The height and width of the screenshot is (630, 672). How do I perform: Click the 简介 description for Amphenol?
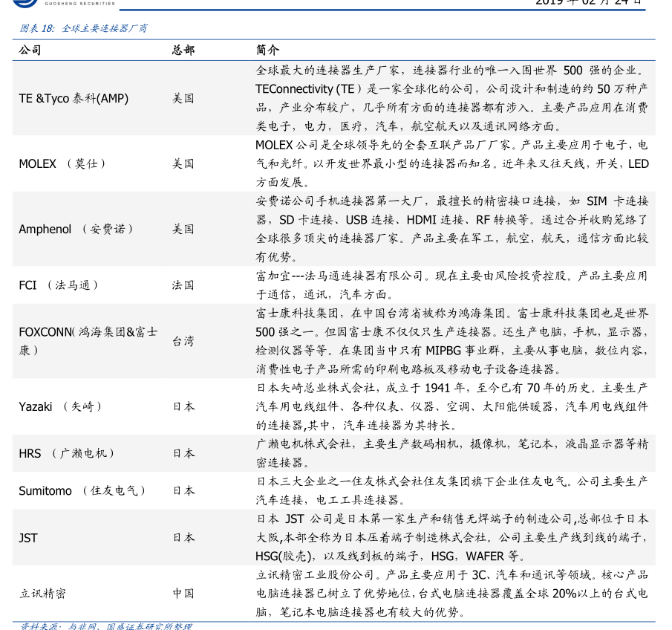tap(451, 229)
